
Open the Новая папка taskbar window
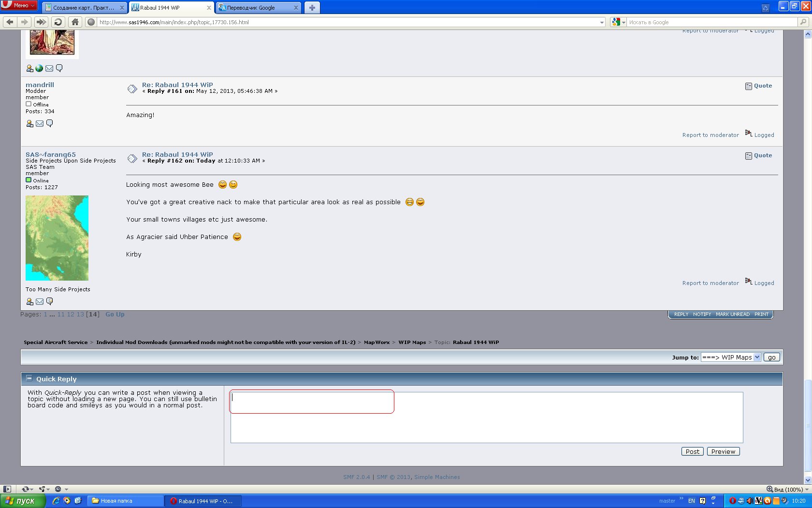click(x=127, y=501)
